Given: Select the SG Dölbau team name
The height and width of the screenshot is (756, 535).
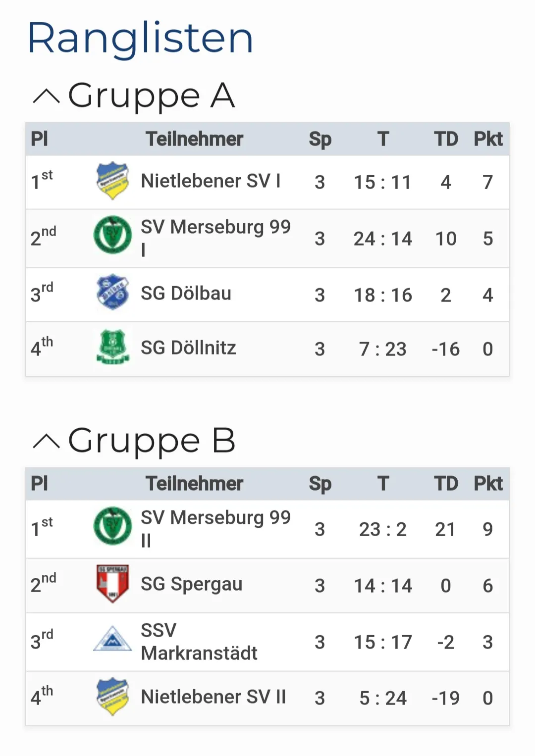Looking at the screenshot, I should point(186,293).
